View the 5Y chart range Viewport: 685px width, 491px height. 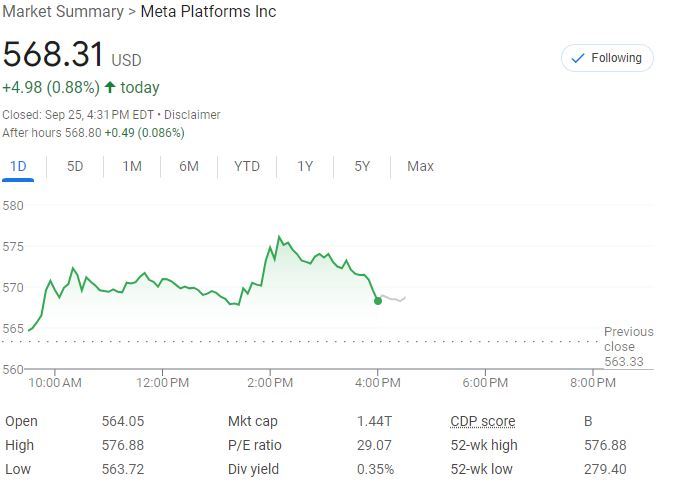click(x=362, y=166)
